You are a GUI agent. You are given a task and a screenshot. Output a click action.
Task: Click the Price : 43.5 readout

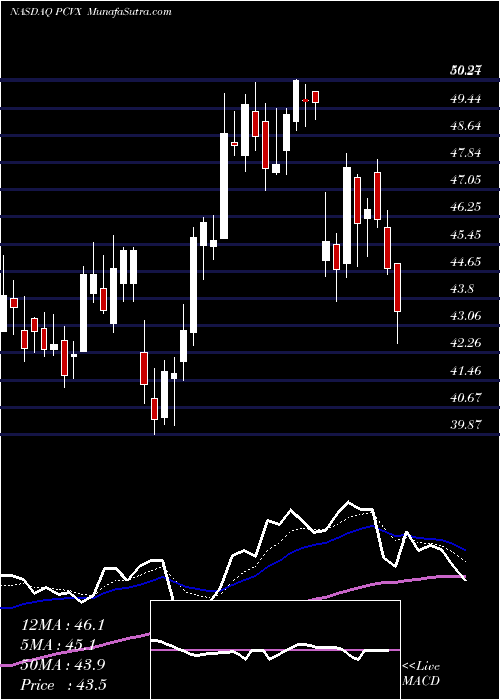coord(63,685)
